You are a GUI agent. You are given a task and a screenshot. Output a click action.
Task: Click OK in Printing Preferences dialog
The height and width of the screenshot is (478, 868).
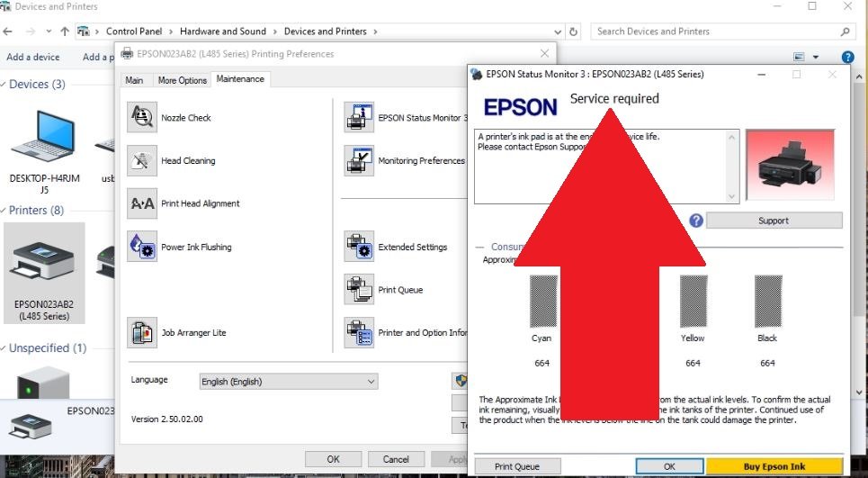click(333, 459)
